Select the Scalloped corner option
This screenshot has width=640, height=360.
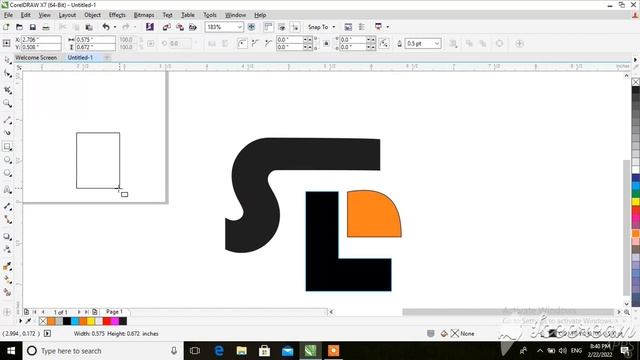click(255, 43)
